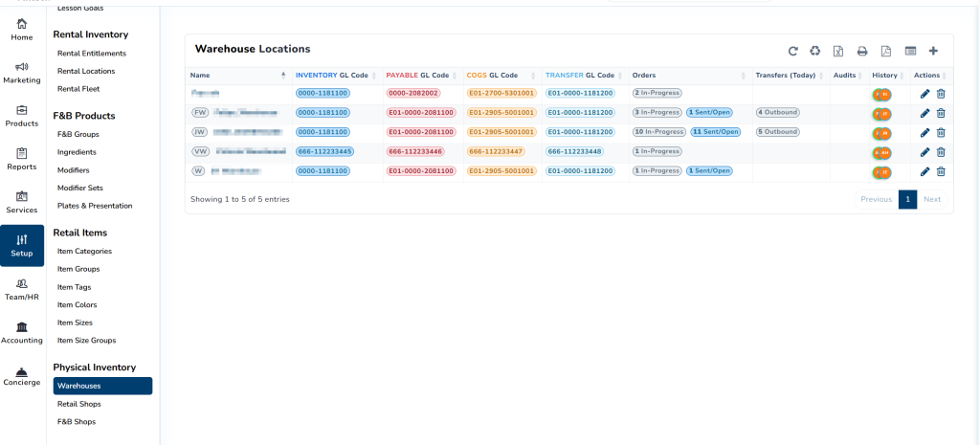Click the recycle icon in the table toolbar
This screenshot has width=980, height=445.
tap(815, 51)
